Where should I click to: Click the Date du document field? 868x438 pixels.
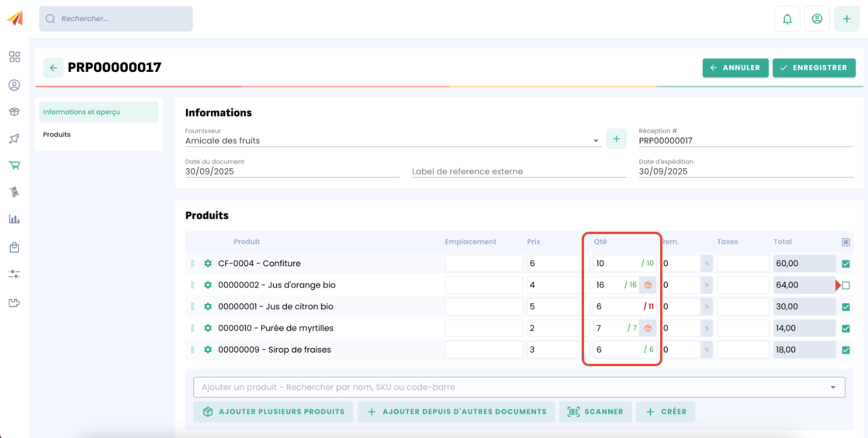click(292, 171)
